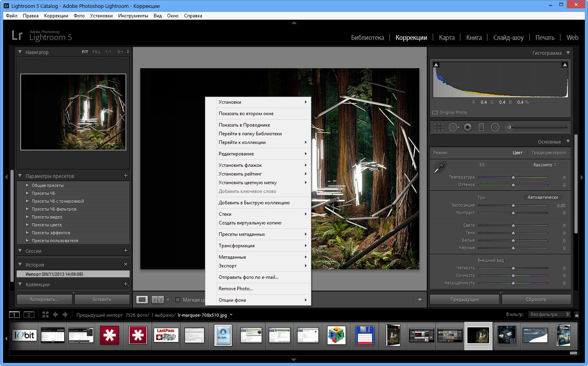Select the Radial Filter tool
The image size is (588, 366).
coord(495,127)
